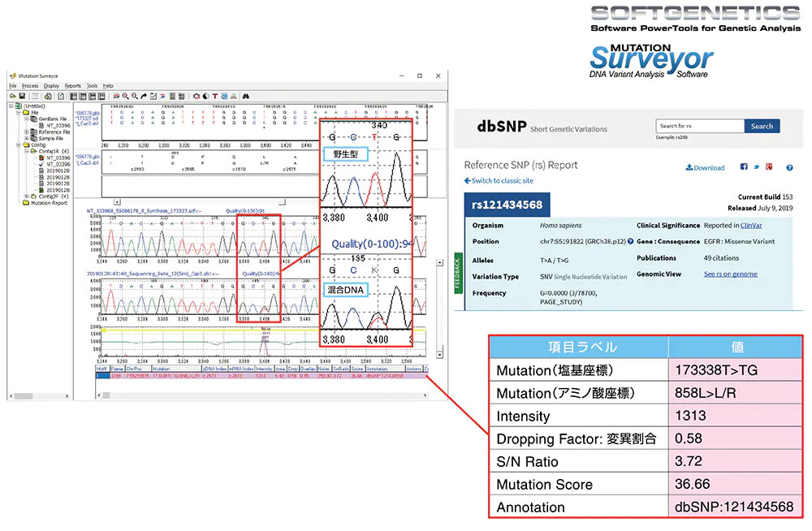Click the black curved arrow toolbar icon
Image resolution: width=812 pixels, height=531 pixels.
pyautogui.click(x=144, y=97)
